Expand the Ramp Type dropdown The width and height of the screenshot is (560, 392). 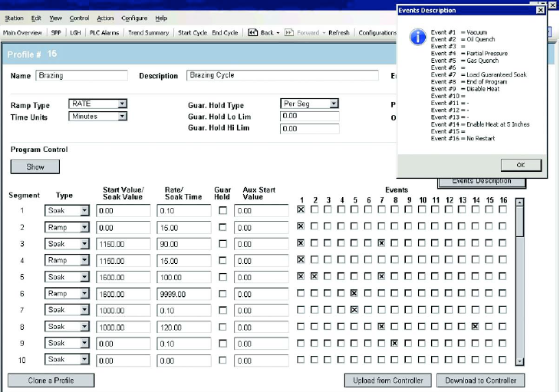coord(122,104)
